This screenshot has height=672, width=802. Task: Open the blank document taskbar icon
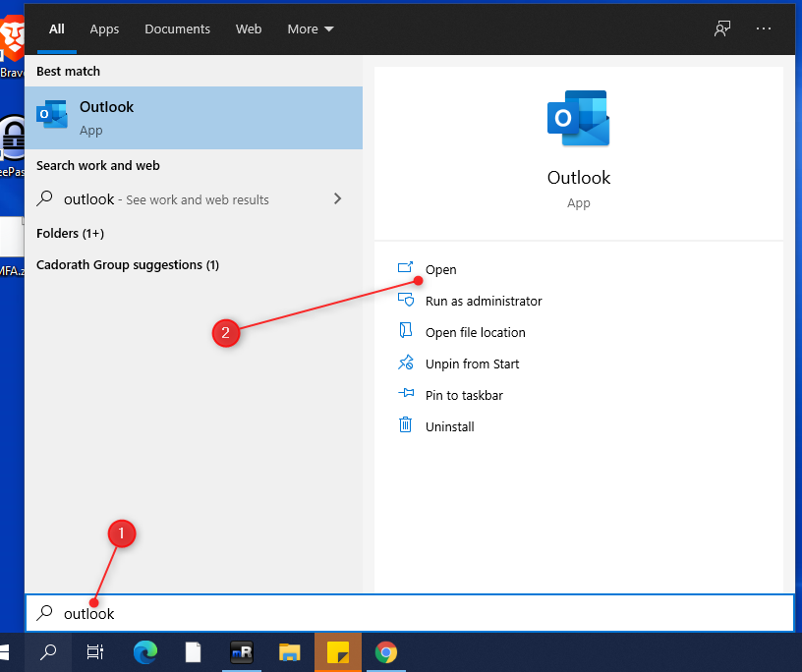193,652
